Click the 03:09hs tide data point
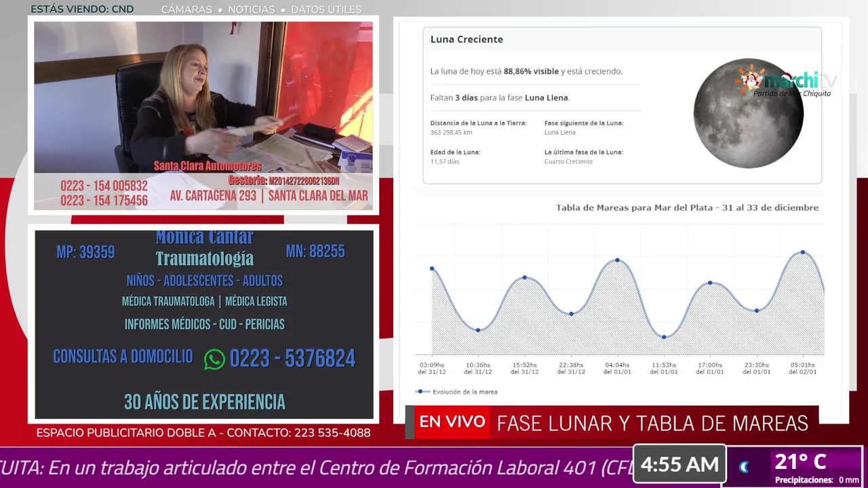Image resolution: width=868 pixels, height=488 pixels. click(432, 269)
